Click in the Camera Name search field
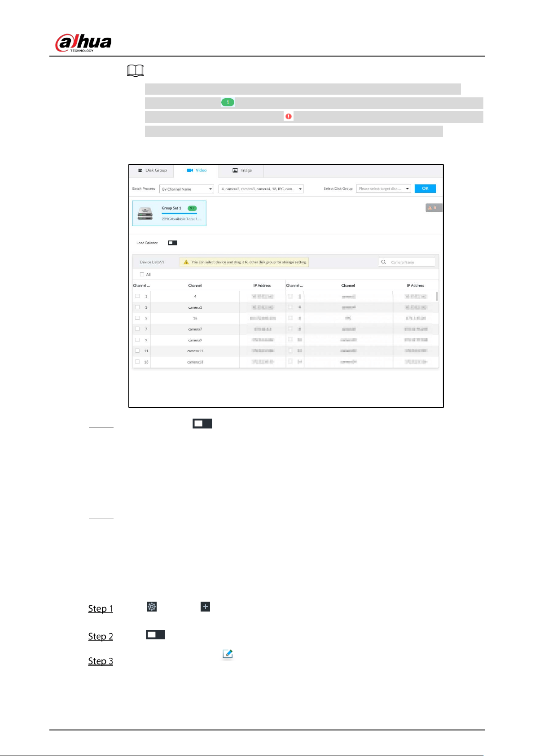The height and width of the screenshot is (756, 535). [x=407, y=262]
